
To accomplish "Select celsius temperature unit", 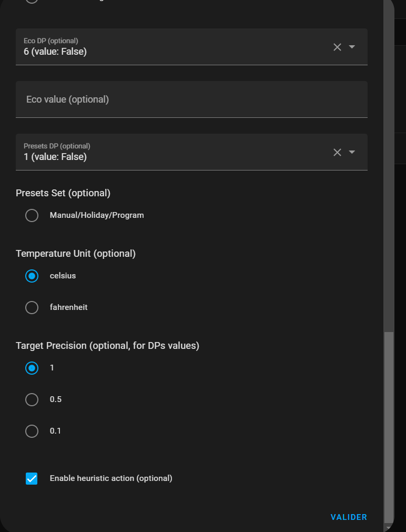I will coord(32,276).
